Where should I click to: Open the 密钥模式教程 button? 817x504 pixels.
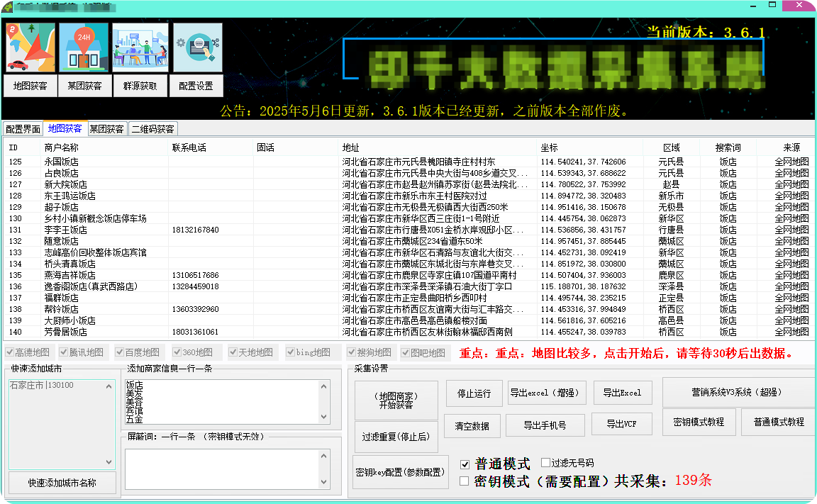pyautogui.click(x=699, y=422)
